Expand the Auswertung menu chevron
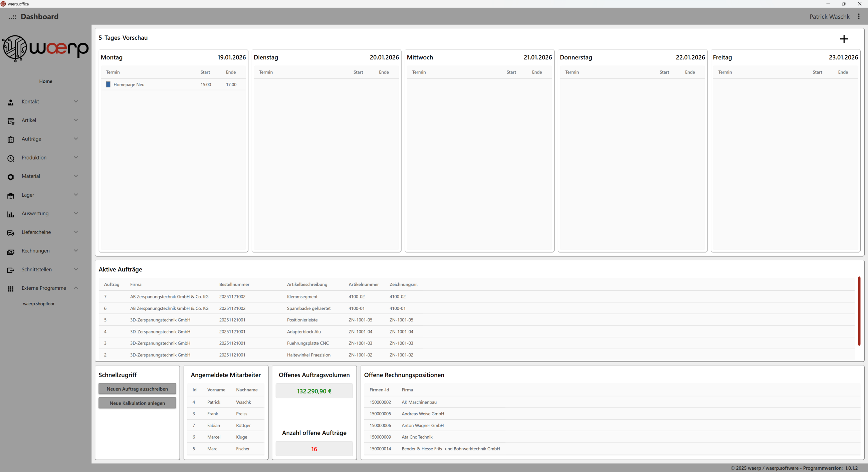Screen dimensions: 868x472 tap(76, 213)
